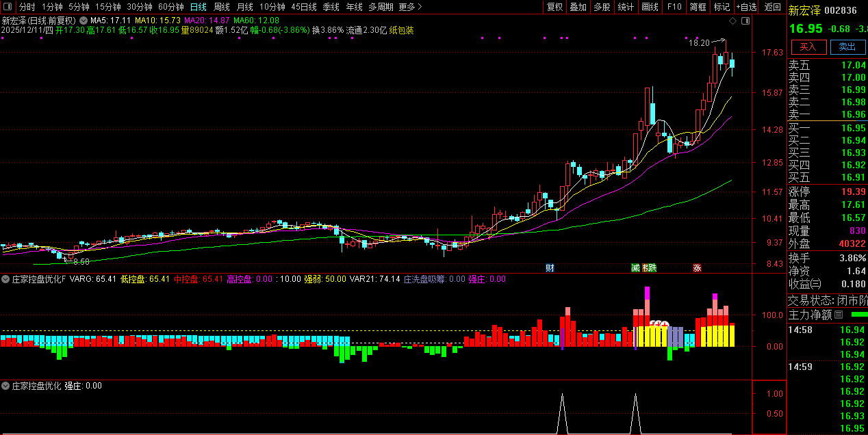Click the stock code 002836
The height and width of the screenshot is (435, 868).
tap(841, 10)
